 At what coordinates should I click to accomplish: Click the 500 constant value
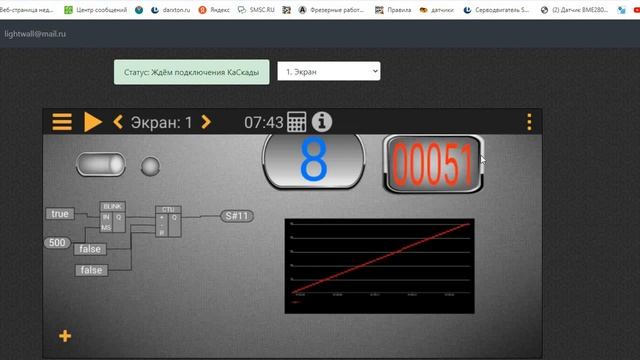coord(57,243)
